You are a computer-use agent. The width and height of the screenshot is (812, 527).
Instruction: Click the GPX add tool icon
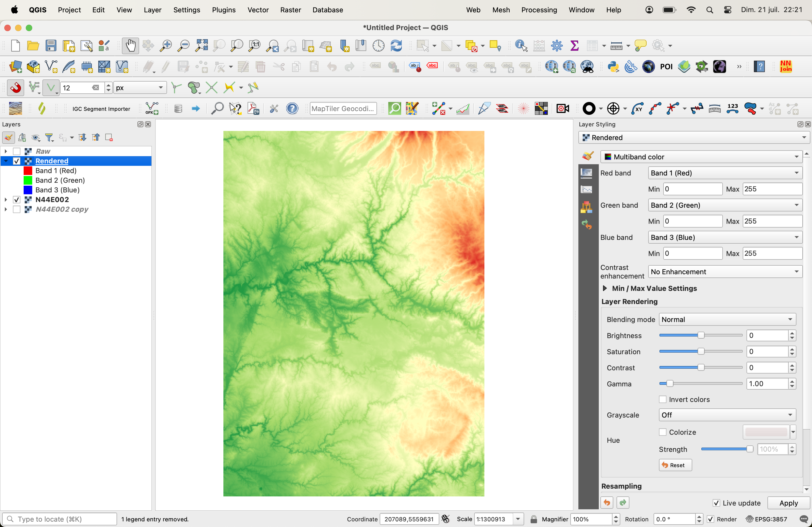[x=152, y=109]
